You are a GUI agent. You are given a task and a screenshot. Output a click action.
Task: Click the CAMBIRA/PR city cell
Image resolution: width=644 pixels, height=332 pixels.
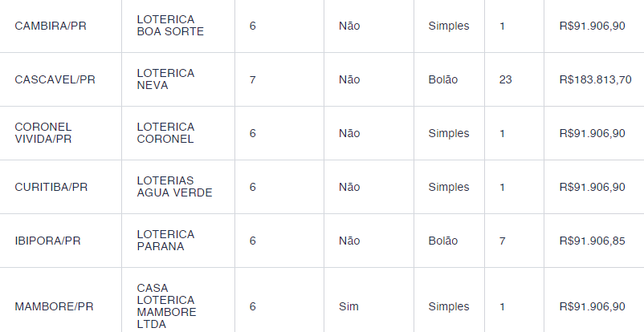[51, 26]
